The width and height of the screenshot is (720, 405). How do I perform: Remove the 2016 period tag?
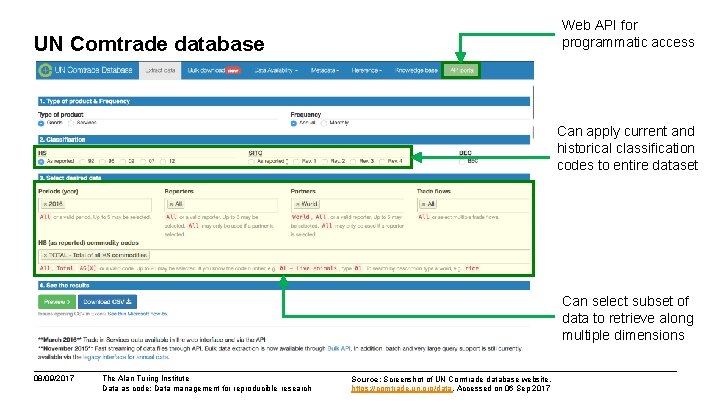(x=45, y=204)
